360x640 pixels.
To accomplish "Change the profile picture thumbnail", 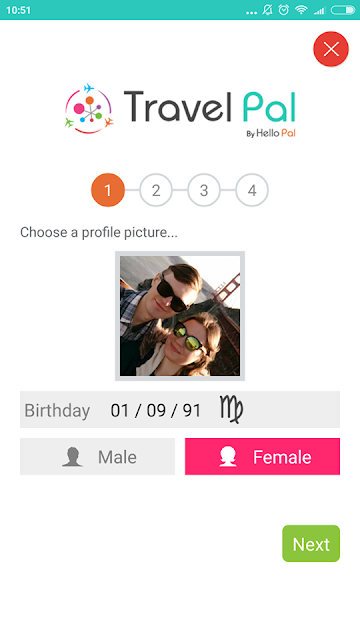I will click(180, 316).
